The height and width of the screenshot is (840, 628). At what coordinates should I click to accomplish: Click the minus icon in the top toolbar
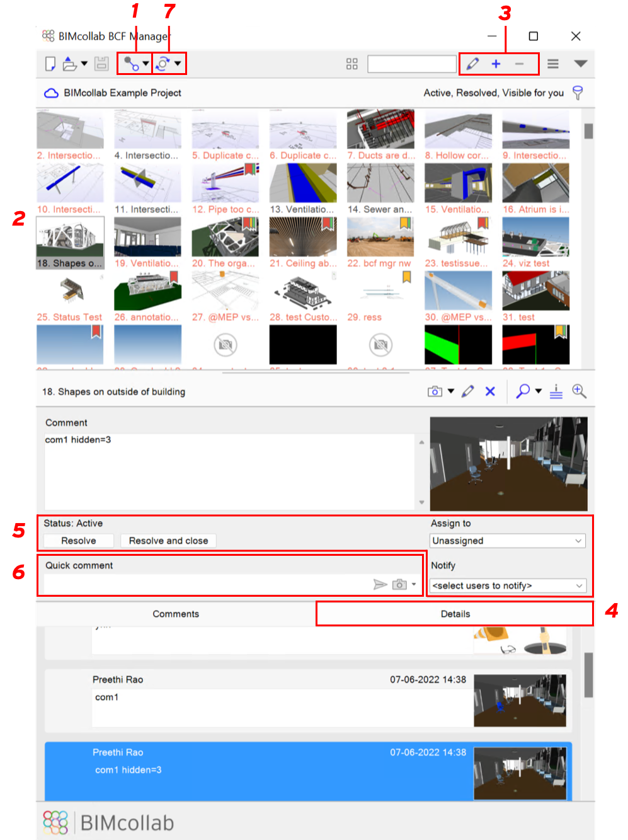coord(519,64)
